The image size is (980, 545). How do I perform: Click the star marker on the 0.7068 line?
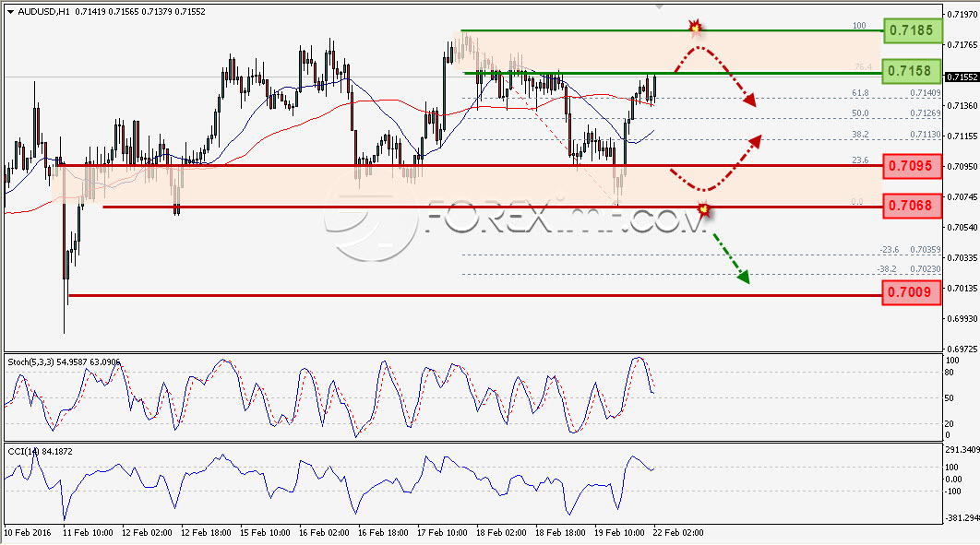(x=704, y=209)
